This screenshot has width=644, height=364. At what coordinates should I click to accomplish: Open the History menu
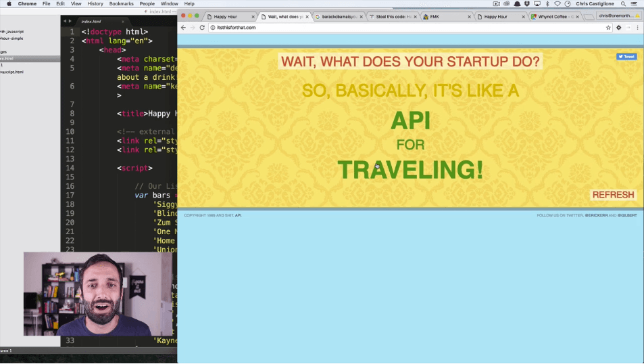pyautogui.click(x=95, y=3)
